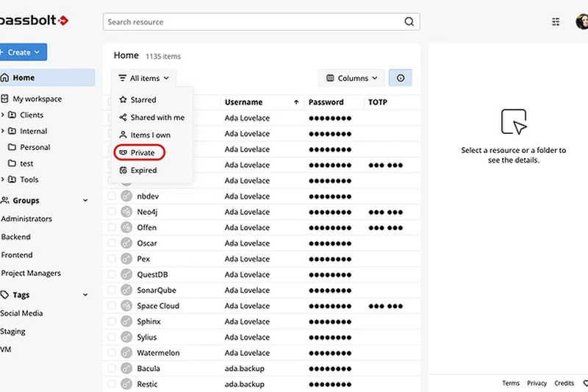The image size is (588, 392).
Task: Collapse the All items filter dropdown
Action: [143, 78]
